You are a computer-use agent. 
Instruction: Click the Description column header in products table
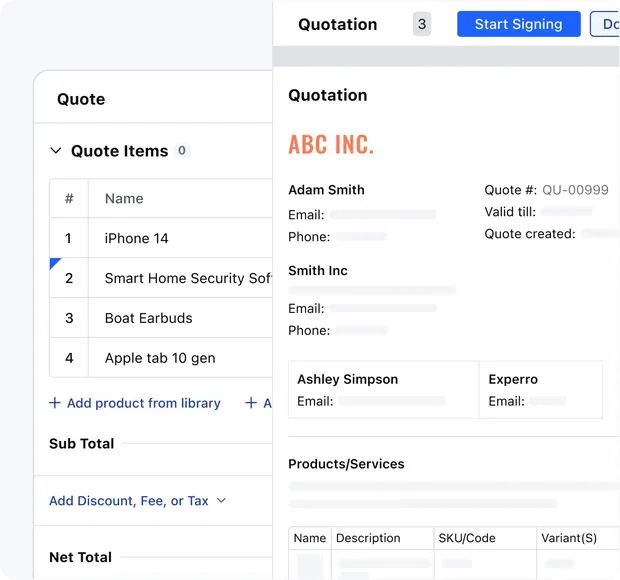368,538
